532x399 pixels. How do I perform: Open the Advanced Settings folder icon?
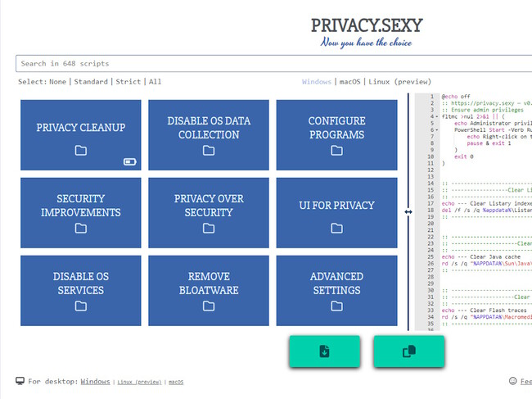coord(336,306)
